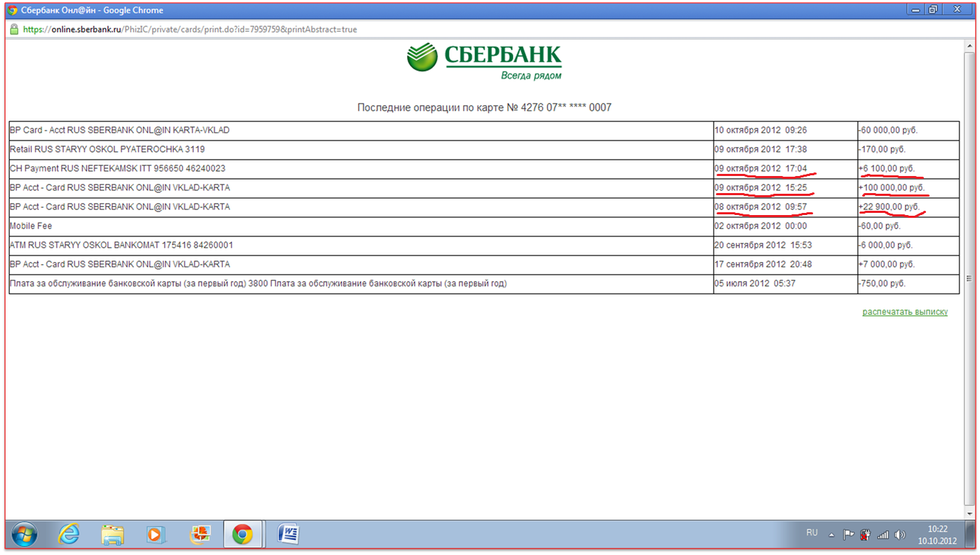Screen dimensions: 980x555
Task: Click the scrollbar down arrow
Action: 969,512
